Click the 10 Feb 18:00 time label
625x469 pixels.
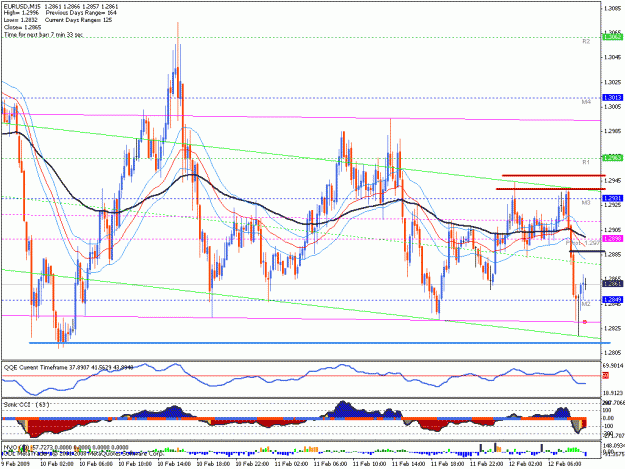(213, 464)
